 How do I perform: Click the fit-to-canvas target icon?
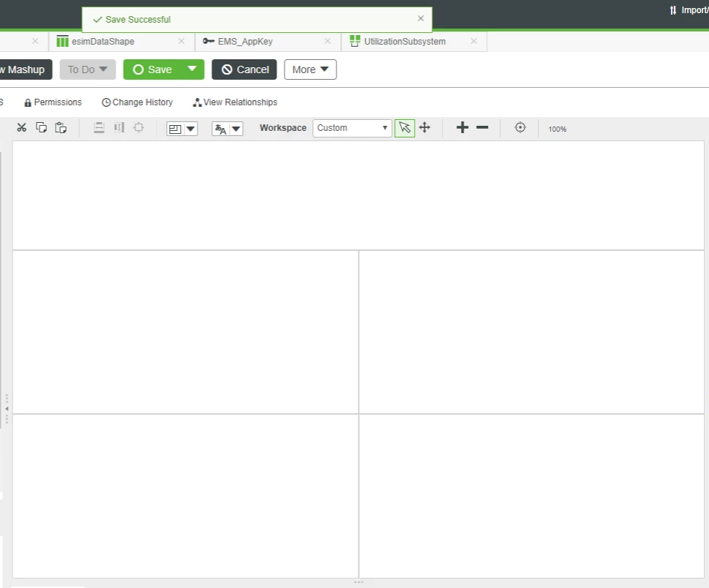coord(519,127)
